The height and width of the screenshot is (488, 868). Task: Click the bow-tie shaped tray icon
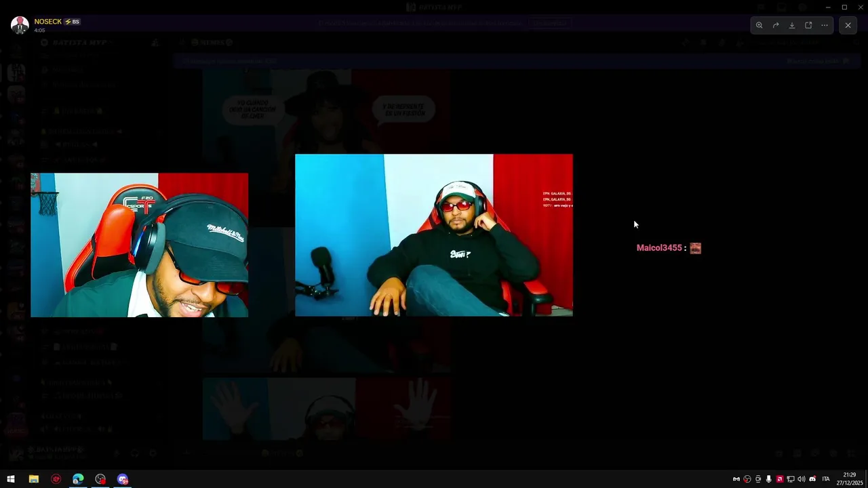coord(736,479)
